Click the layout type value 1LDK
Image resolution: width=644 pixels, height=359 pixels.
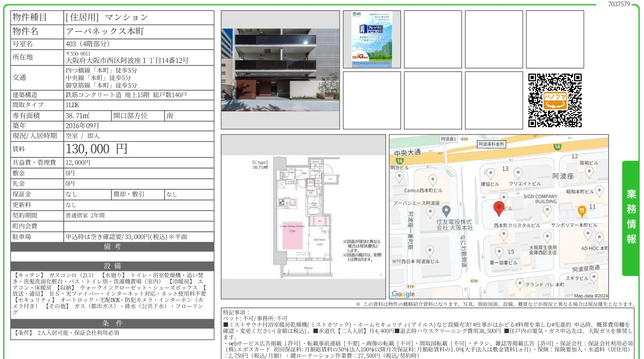click(x=72, y=105)
